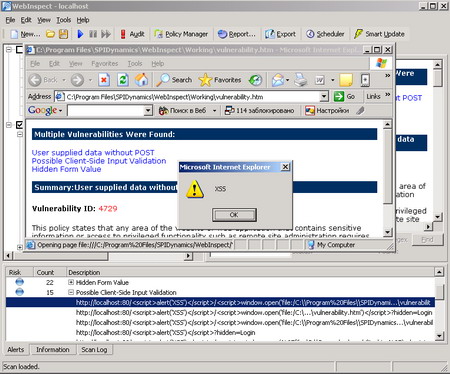This screenshot has width=450, height=374.
Task: Click the Go button next to address bar
Action: click(344, 97)
